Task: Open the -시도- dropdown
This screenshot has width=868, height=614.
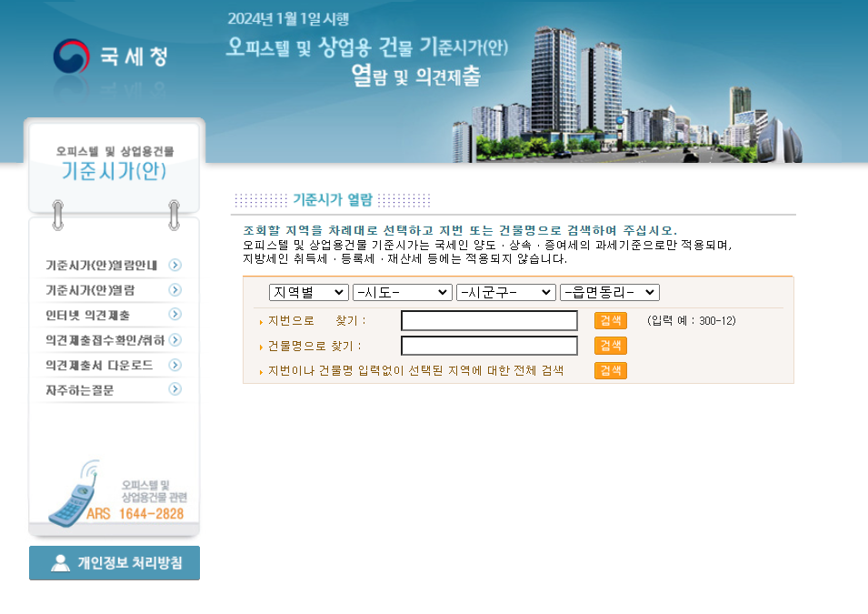Action: (402, 292)
